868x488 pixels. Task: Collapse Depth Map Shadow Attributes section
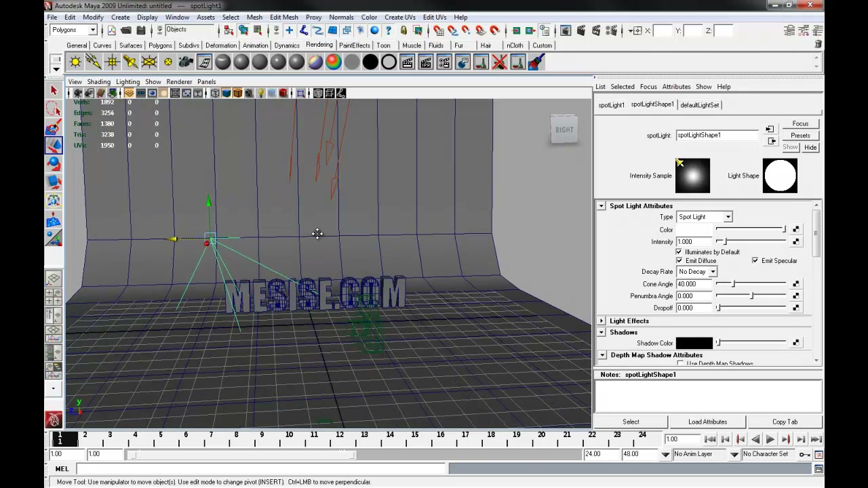(602, 355)
